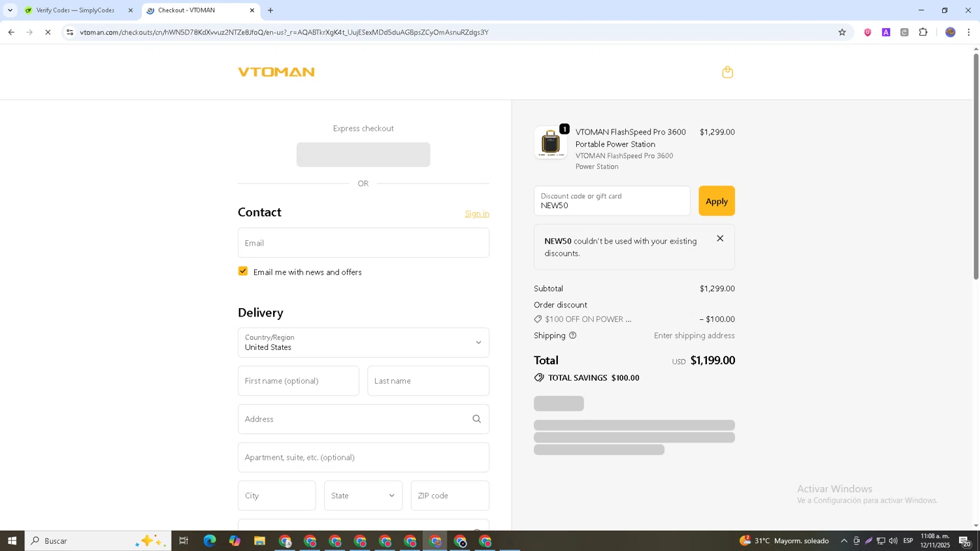This screenshot has height=551, width=980.
Task: Open the weather widget showing 31°C
Action: click(784, 541)
